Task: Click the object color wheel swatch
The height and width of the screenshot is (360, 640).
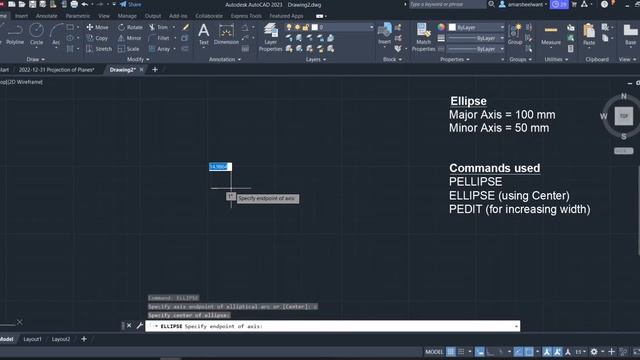Action: coord(441,27)
